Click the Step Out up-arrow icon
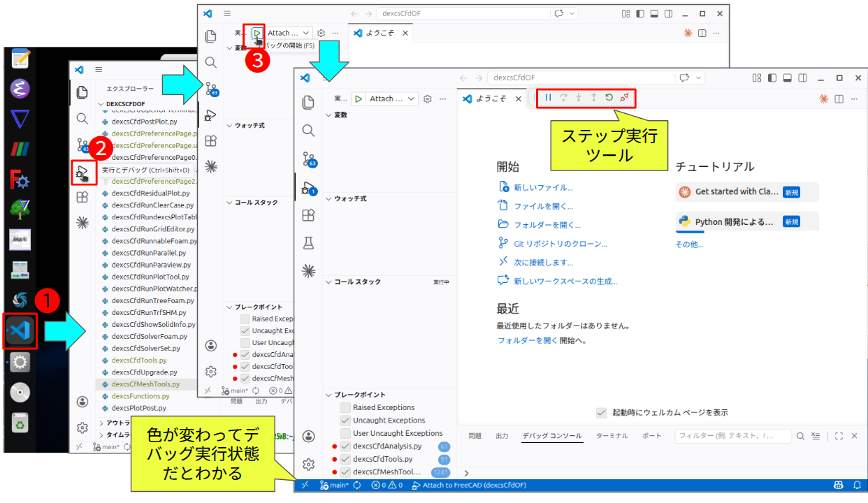868x503 pixels. (593, 98)
